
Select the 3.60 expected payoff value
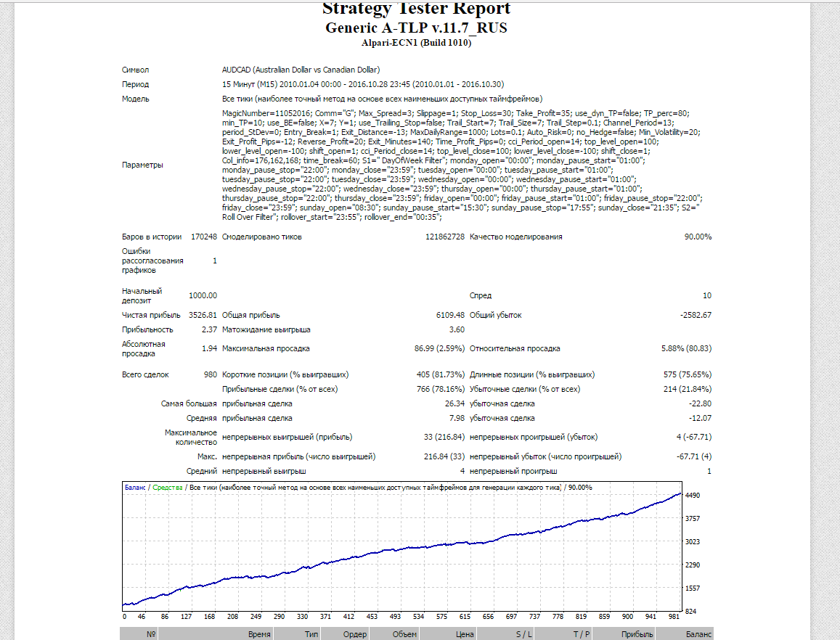coord(457,329)
